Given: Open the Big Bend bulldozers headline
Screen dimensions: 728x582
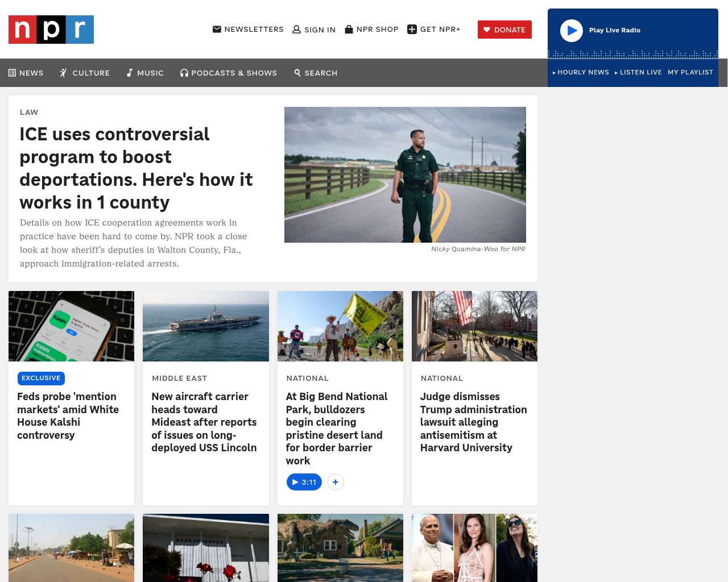Looking at the screenshot, I should [337, 429].
